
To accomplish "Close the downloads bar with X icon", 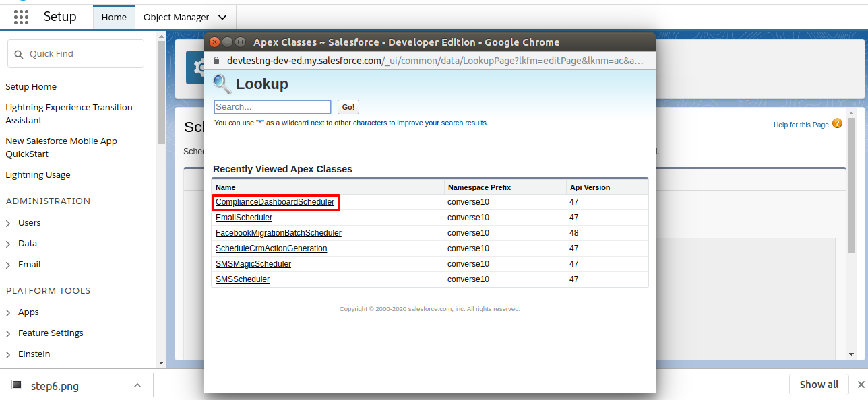I will pos(861,385).
